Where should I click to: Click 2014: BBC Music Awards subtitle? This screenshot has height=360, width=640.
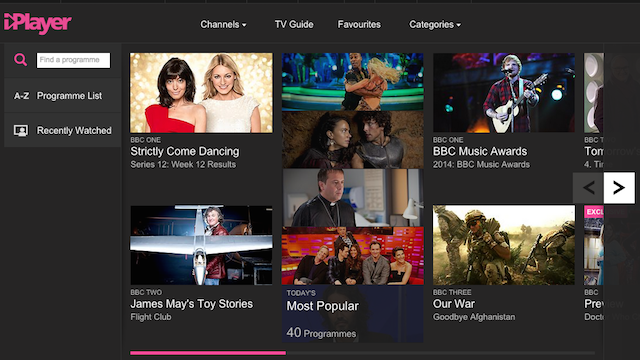click(481, 164)
